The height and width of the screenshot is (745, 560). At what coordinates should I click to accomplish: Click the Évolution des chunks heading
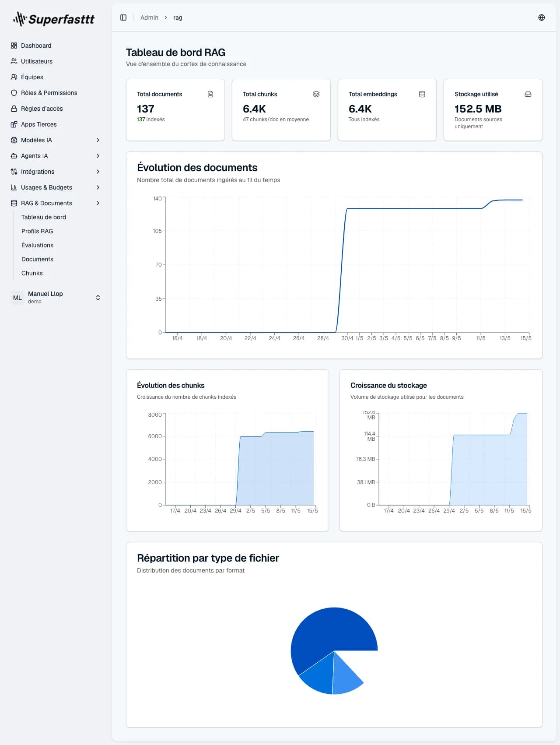[171, 385]
